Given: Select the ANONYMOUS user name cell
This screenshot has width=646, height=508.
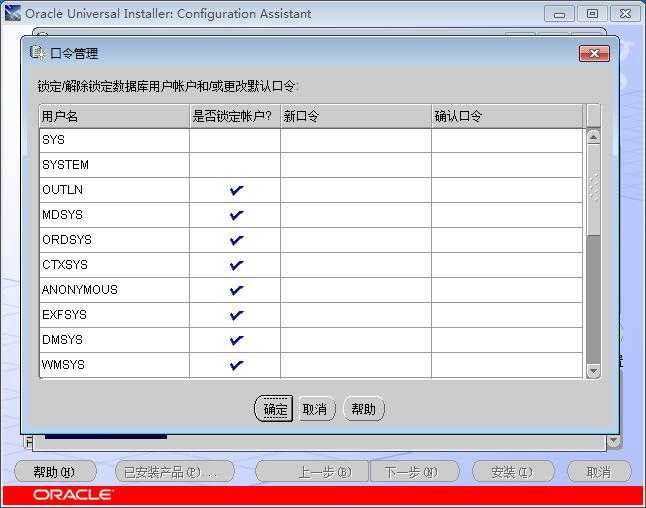Looking at the screenshot, I should point(114,290).
